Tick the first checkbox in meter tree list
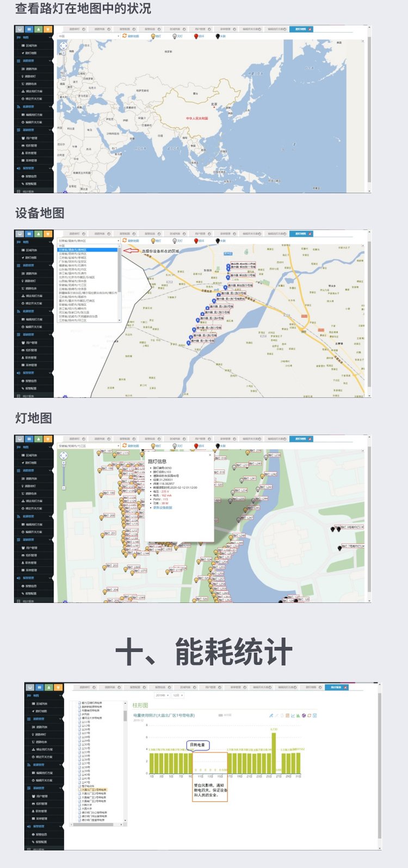Viewport: 408px width, 868px height. coord(79,703)
